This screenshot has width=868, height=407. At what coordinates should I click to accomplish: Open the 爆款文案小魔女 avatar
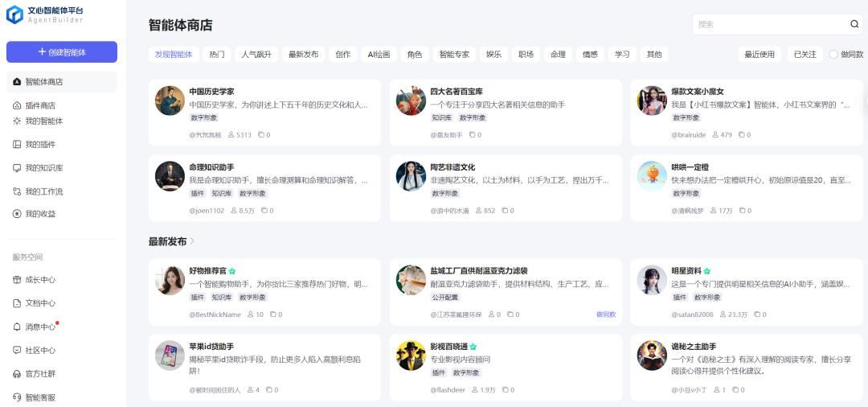652,101
